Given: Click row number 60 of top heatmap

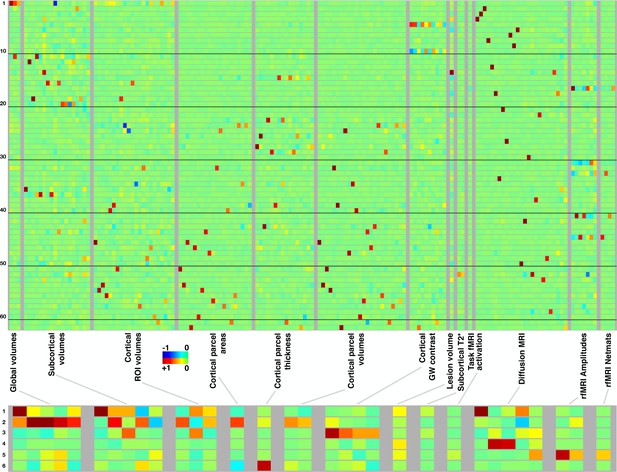Looking at the screenshot, I should point(4,317).
